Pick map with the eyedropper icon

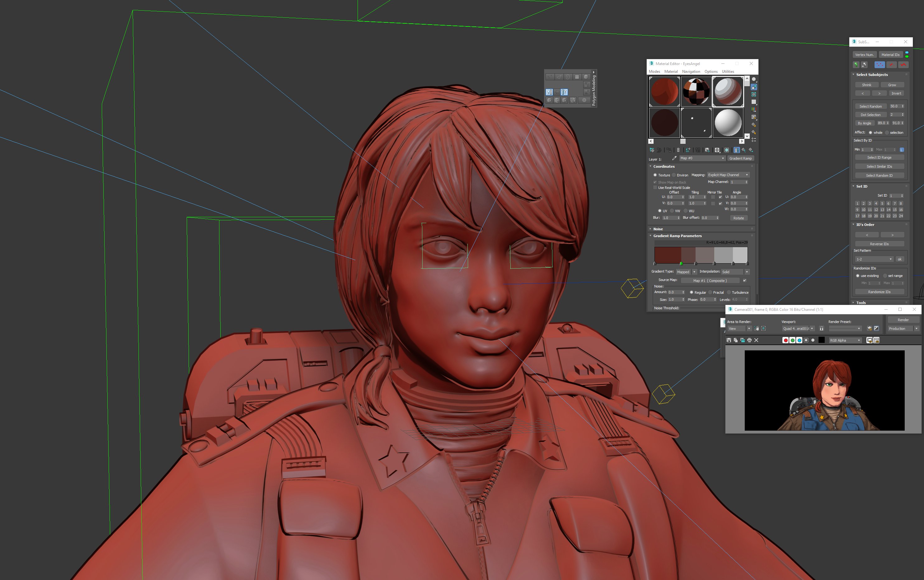coord(674,158)
